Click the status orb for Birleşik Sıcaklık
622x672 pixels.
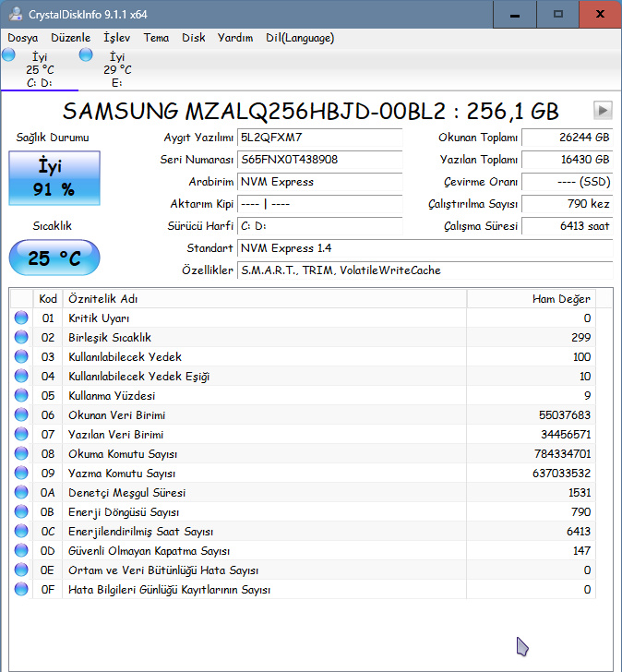tap(21, 337)
